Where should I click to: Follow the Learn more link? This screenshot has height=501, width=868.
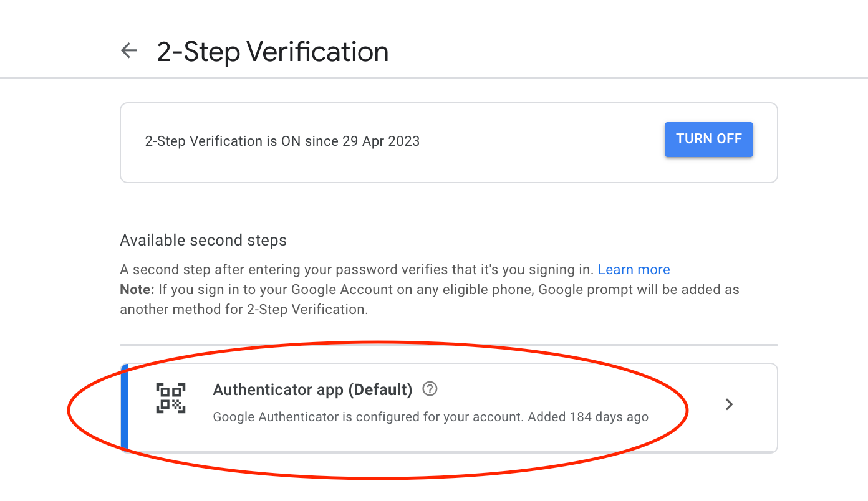[634, 270]
